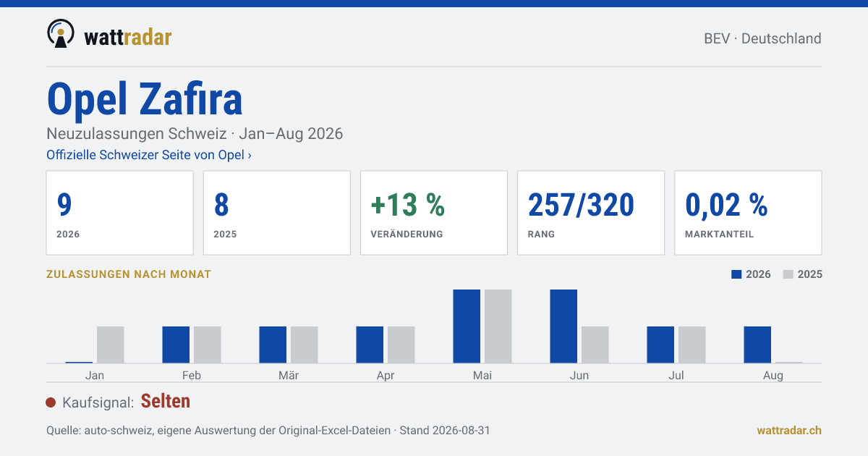The image size is (868, 456).
Task: Click the blue 2026 bar for Aug
Action: pos(757,345)
